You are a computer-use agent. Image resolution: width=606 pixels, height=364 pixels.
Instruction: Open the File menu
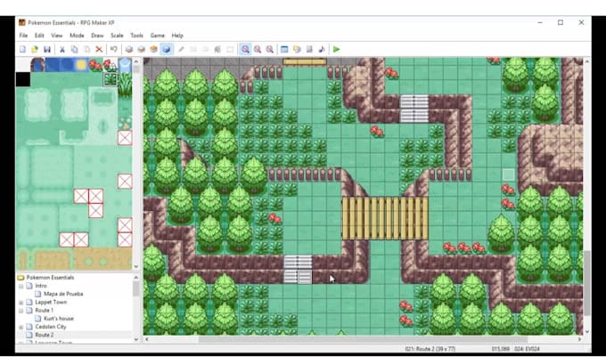point(23,35)
